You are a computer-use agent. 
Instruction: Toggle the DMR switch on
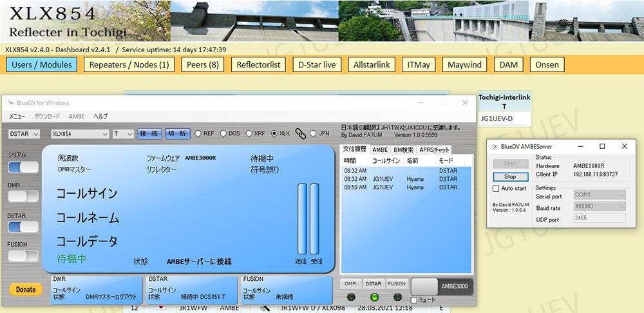coord(23,197)
